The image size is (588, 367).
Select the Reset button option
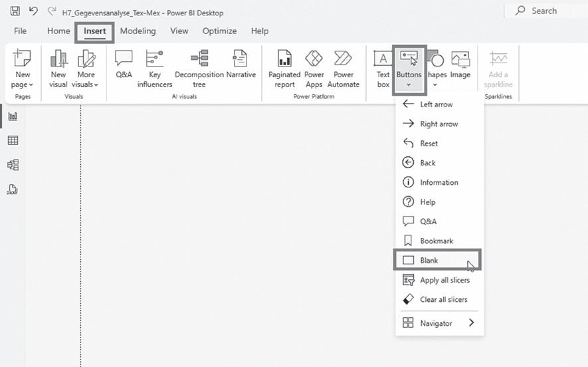point(439,144)
